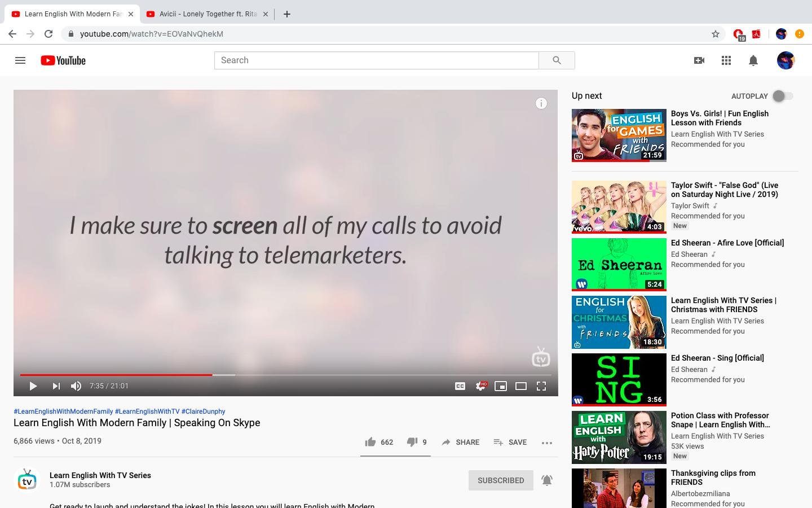Save the video to a playlist
812x508 pixels.
point(510,442)
